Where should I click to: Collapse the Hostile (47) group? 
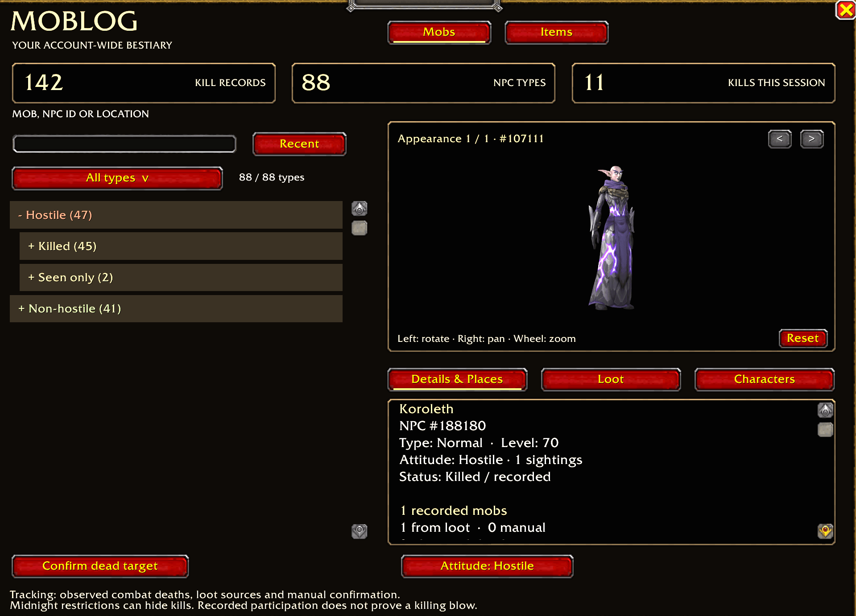pos(176,215)
